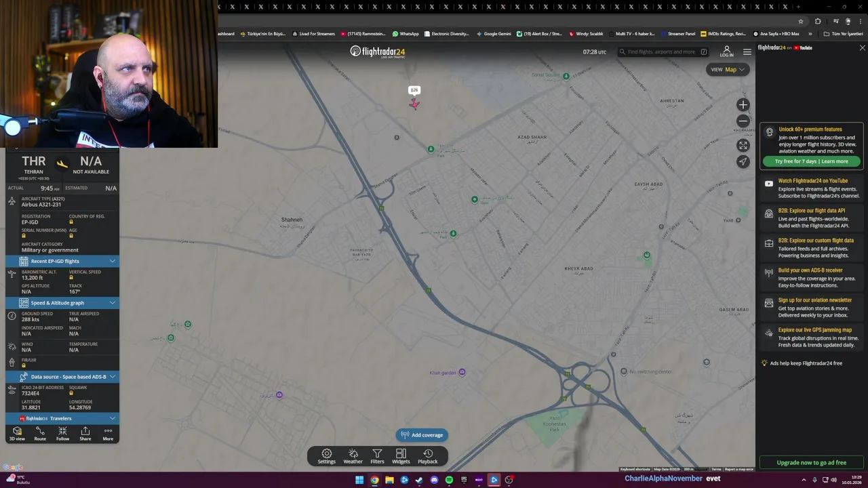Show the flight Route
Image resolution: width=868 pixels, height=488 pixels.
40,434
